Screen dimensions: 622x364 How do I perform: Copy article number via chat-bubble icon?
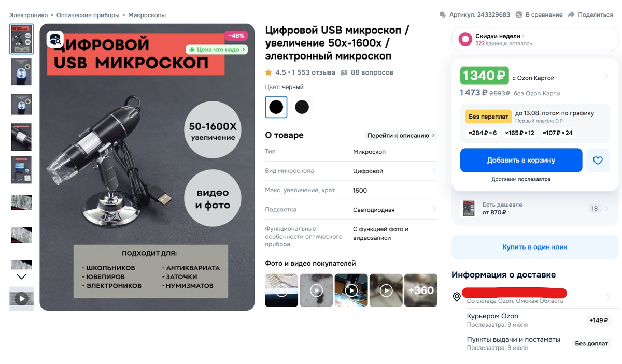click(x=442, y=14)
